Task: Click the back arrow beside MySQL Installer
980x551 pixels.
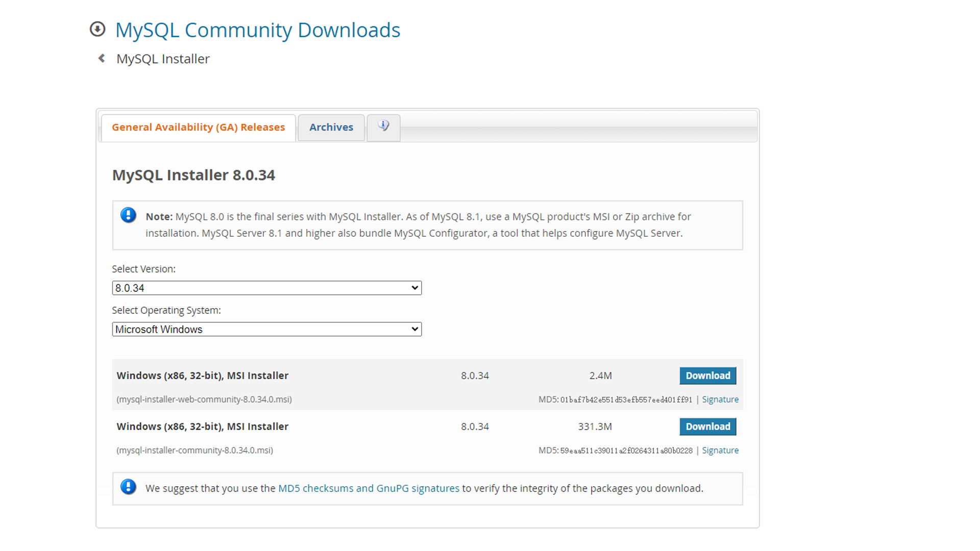Action: 102,58
